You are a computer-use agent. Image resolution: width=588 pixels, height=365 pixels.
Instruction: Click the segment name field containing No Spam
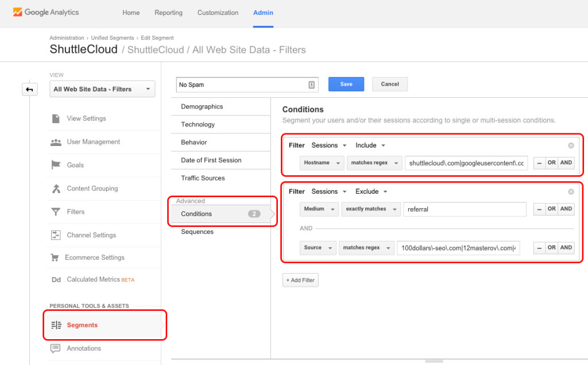(247, 85)
